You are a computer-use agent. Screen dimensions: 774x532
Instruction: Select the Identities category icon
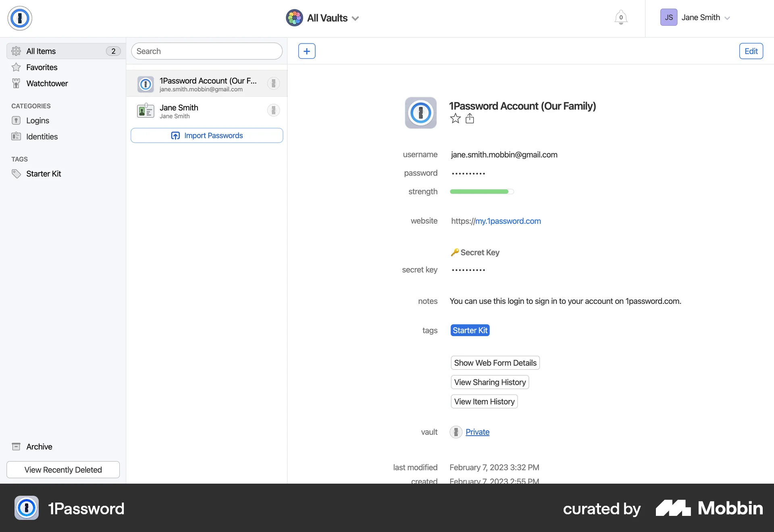[x=16, y=136]
